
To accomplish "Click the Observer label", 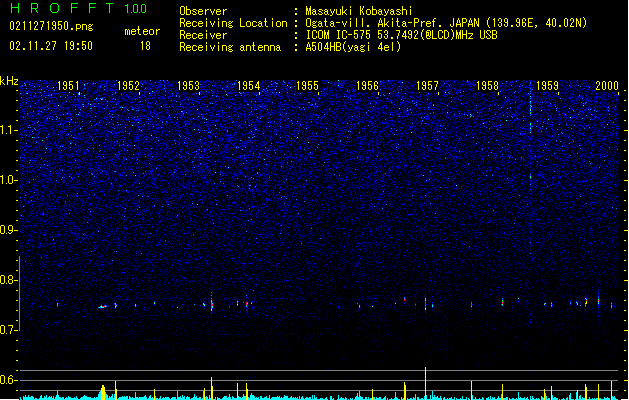I will tap(203, 11).
